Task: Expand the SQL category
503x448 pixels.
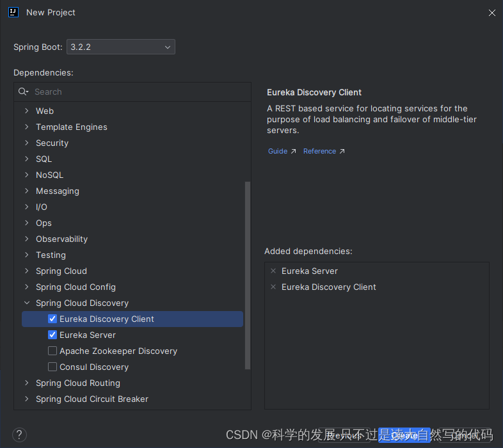Action: tap(27, 159)
